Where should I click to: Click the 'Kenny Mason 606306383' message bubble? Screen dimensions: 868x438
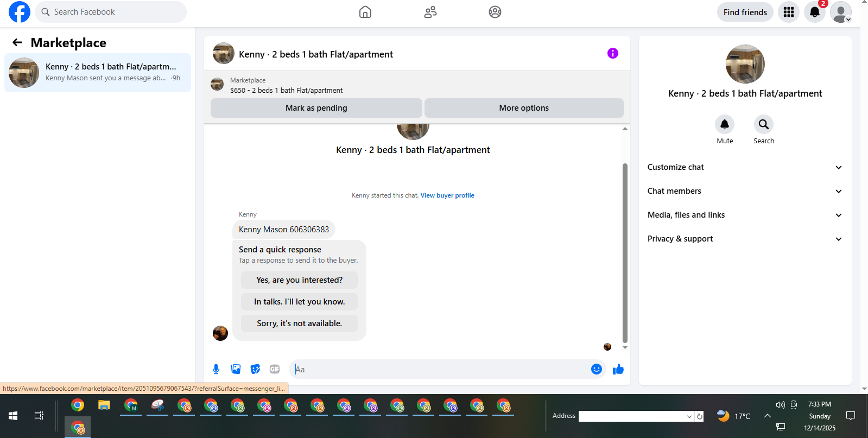pyautogui.click(x=284, y=230)
